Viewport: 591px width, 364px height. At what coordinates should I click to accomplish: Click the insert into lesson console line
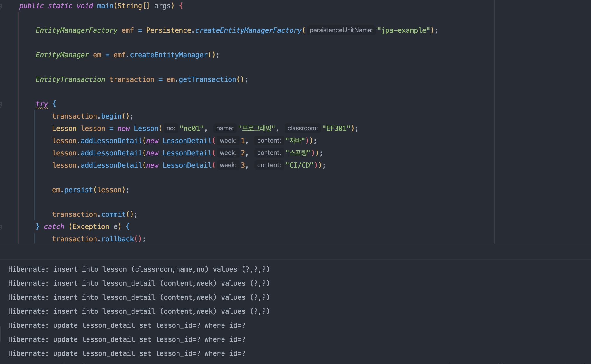139,269
